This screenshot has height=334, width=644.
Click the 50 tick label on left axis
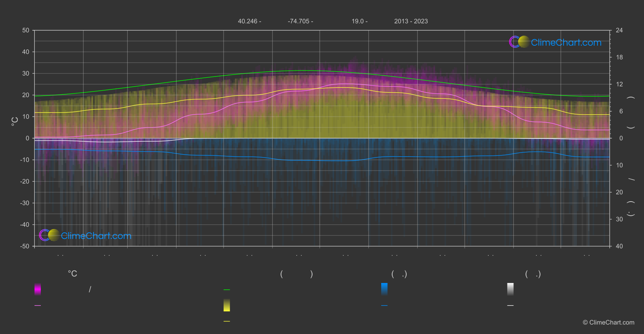[26, 30]
